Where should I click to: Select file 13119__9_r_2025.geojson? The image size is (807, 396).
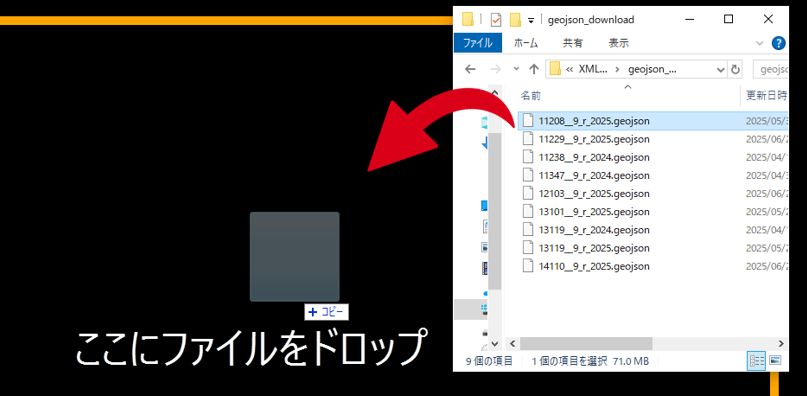pyautogui.click(x=593, y=248)
